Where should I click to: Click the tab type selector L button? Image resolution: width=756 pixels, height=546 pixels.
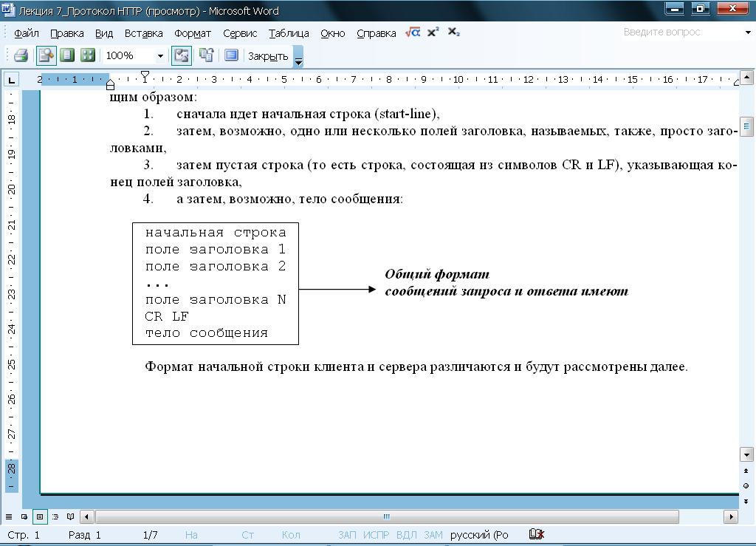coord(12,80)
